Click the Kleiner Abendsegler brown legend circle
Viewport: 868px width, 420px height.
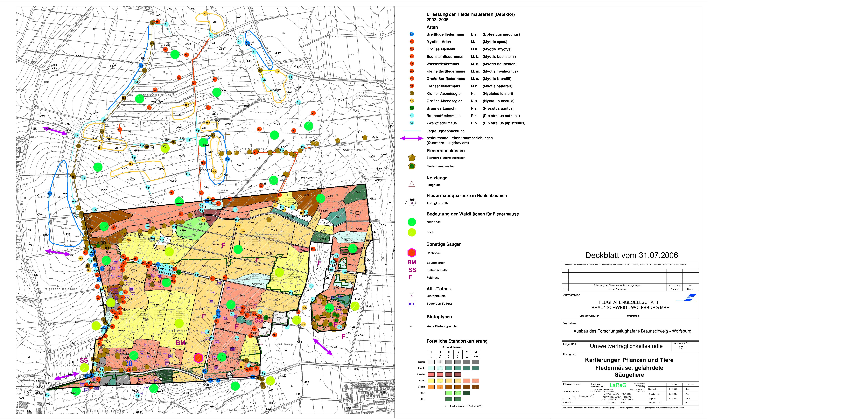412,93
